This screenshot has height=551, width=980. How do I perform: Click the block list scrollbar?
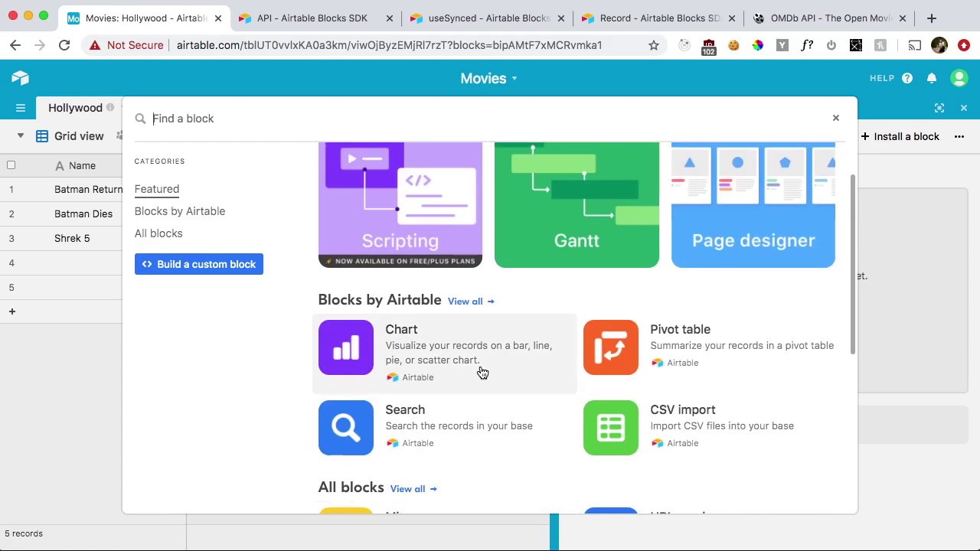tap(852, 264)
